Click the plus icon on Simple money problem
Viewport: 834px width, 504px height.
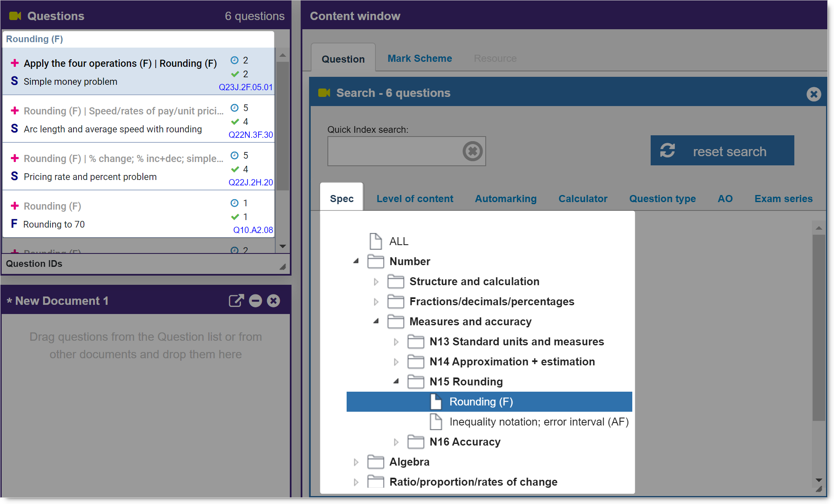click(15, 63)
